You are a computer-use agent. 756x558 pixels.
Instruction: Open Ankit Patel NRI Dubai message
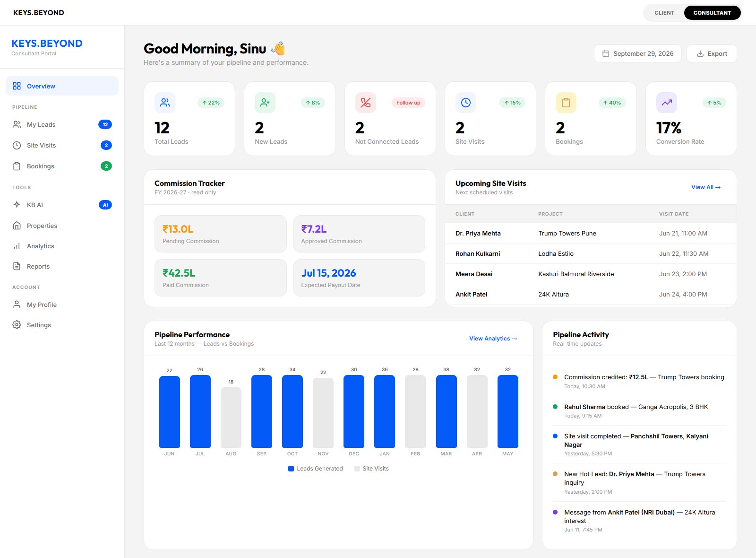639,521
